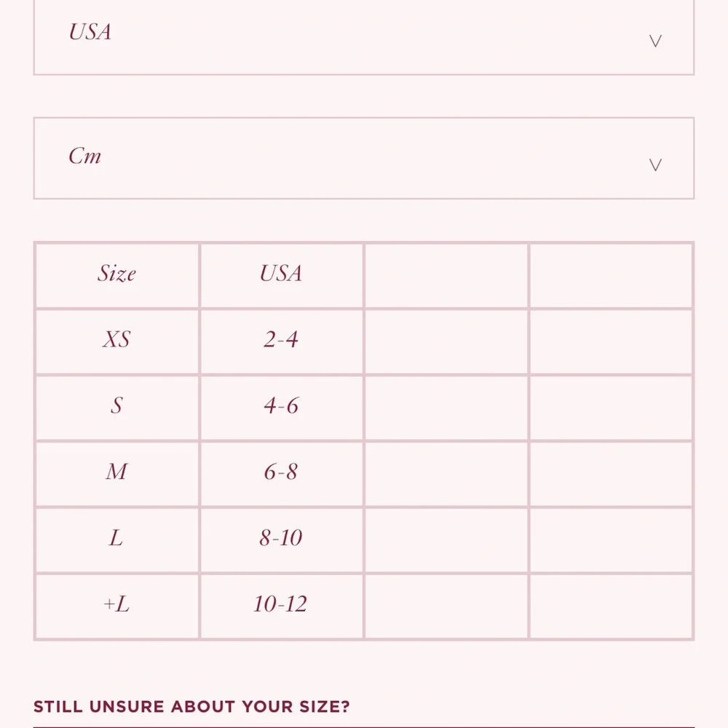The width and height of the screenshot is (728, 728).
Task: Open the Cm unit dropdown
Action: [x=363, y=158]
